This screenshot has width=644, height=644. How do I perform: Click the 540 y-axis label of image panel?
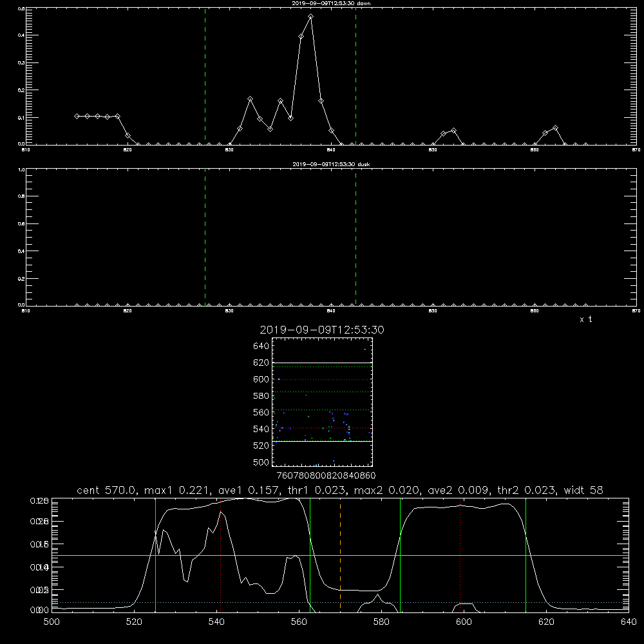point(261,429)
